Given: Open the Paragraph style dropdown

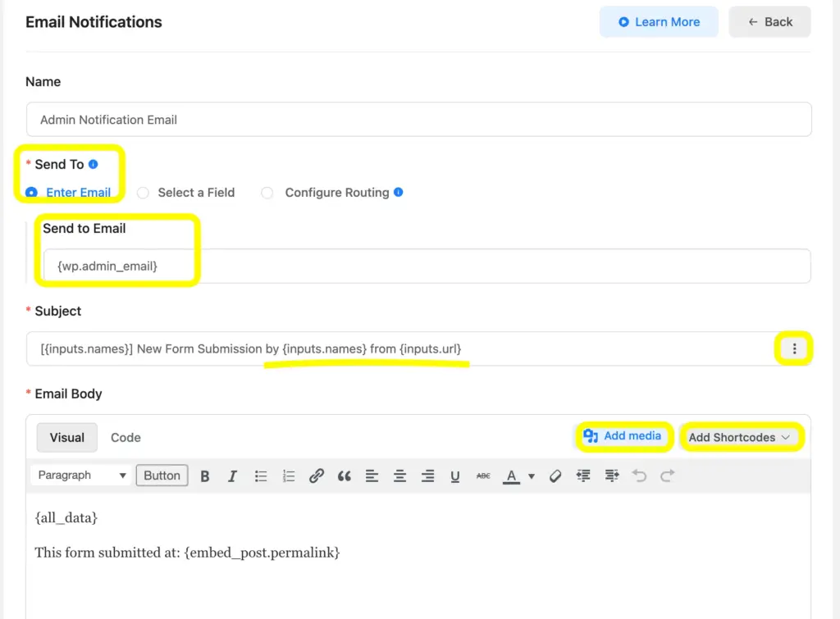Looking at the screenshot, I should pos(80,476).
